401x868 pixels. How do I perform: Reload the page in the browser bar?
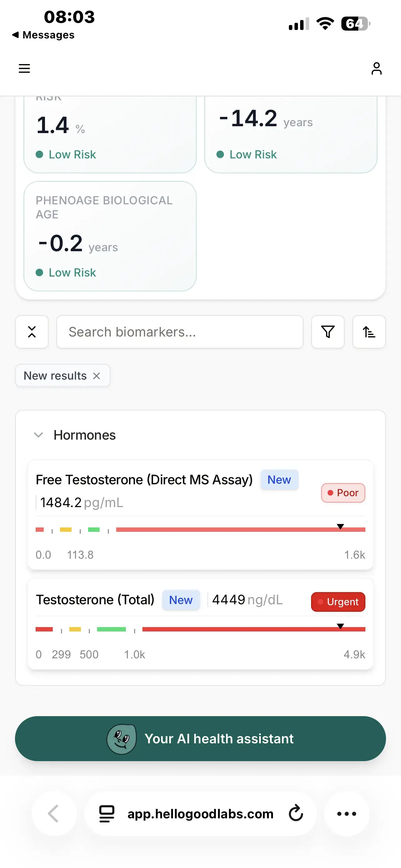coord(296,813)
